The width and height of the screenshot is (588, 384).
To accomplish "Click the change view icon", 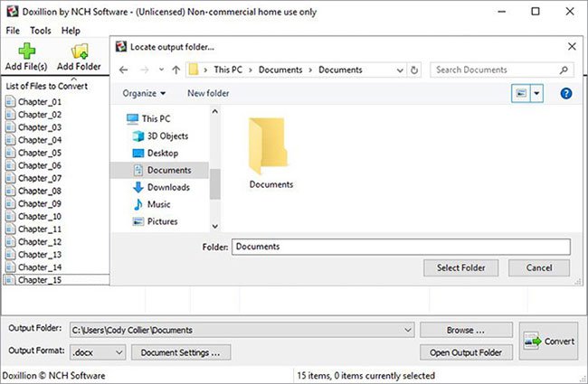I will pyautogui.click(x=521, y=93).
